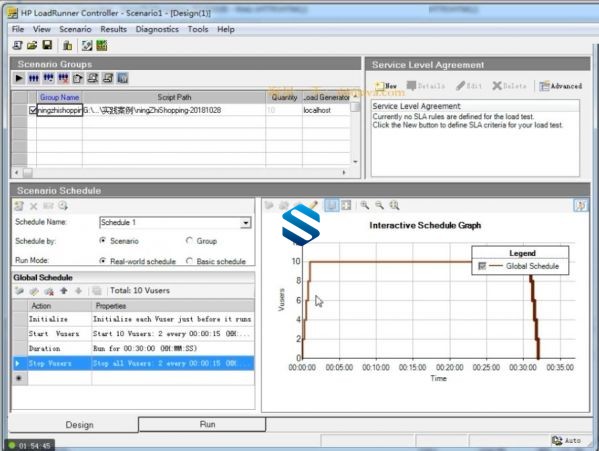Open the Results menu
This screenshot has height=451, width=599.
click(x=113, y=29)
